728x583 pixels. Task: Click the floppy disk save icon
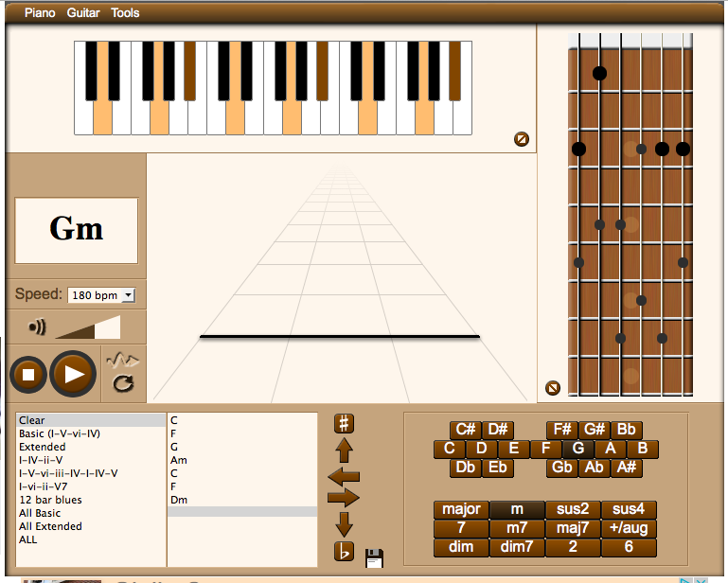(x=374, y=558)
